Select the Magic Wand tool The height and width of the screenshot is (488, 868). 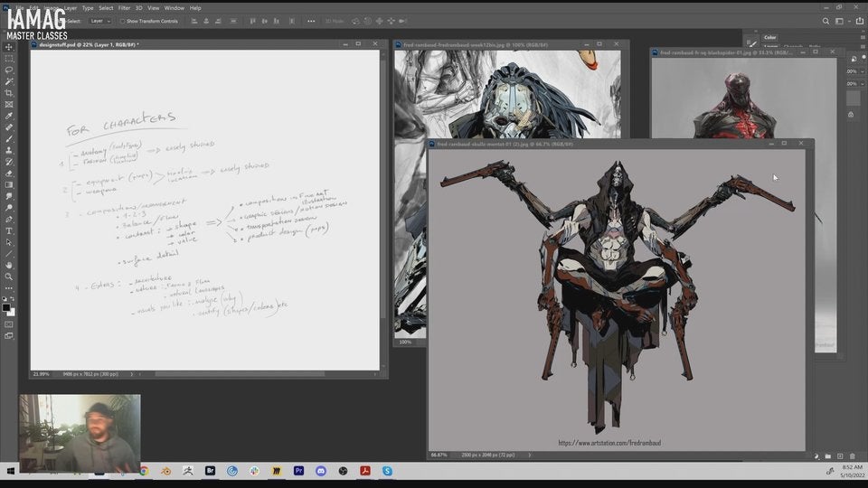tap(9, 81)
